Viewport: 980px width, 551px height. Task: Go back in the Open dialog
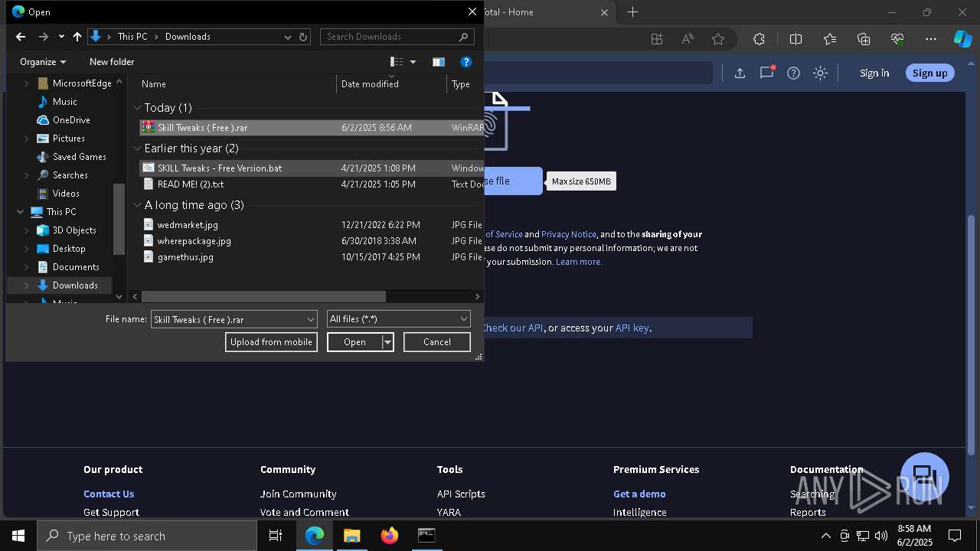click(21, 37)
